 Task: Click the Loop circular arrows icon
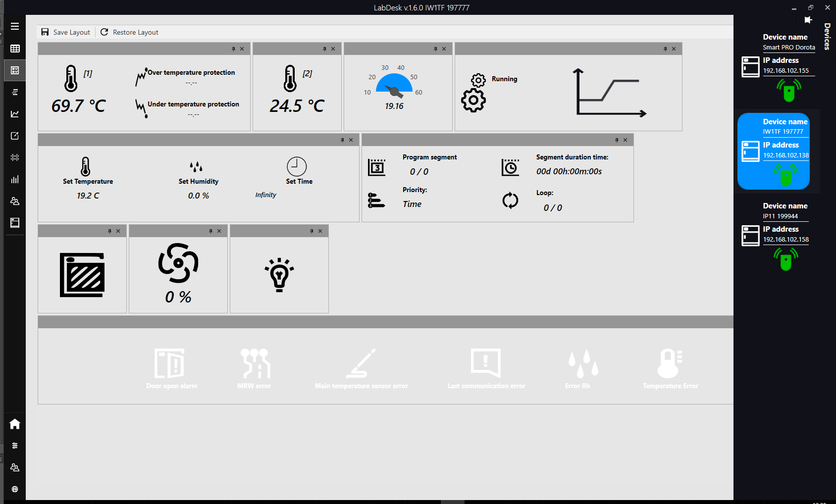(x=510, y=201)
